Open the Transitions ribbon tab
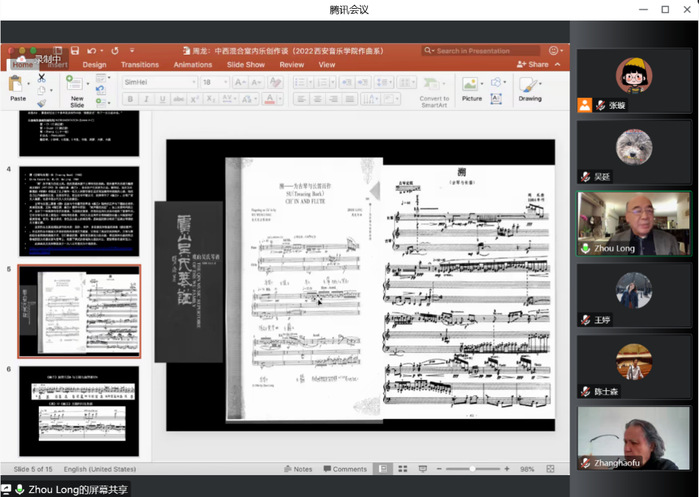The width and height of the screenshot is (699, 497). pyautogui.click(x=140, y=64)
